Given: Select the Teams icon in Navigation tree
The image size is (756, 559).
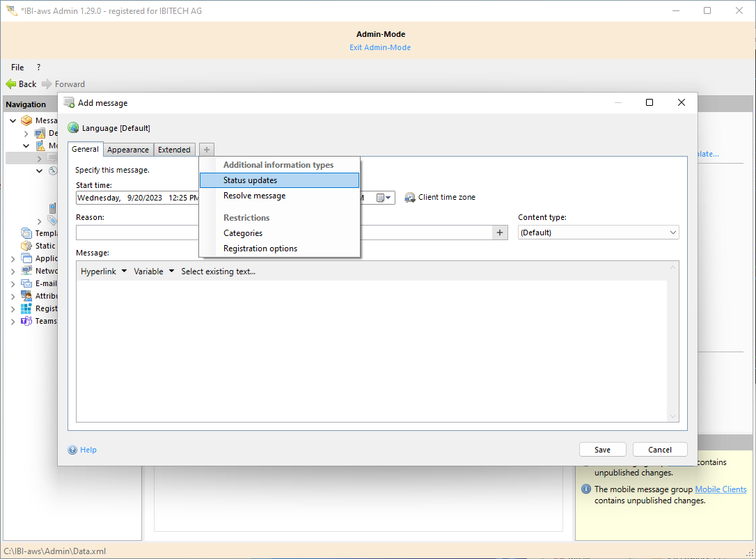Looking at the screenshot, I should pos(26,321).
